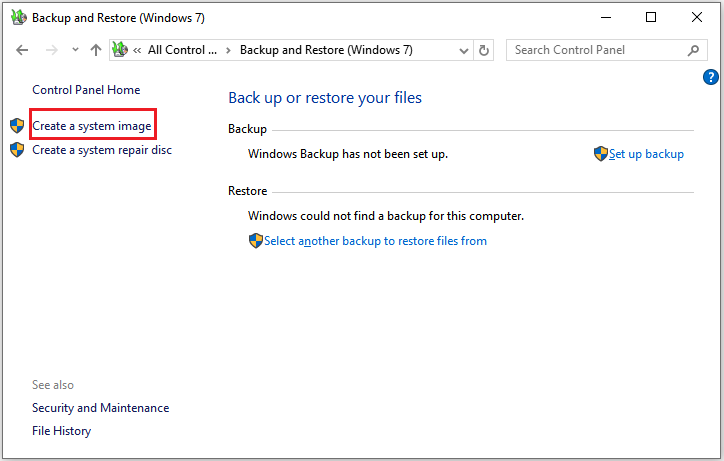The height and width of the screenshot is (461, 724).
Task: Click 'Windows could not find a backup' message
Action: click(x=386, y=216)
